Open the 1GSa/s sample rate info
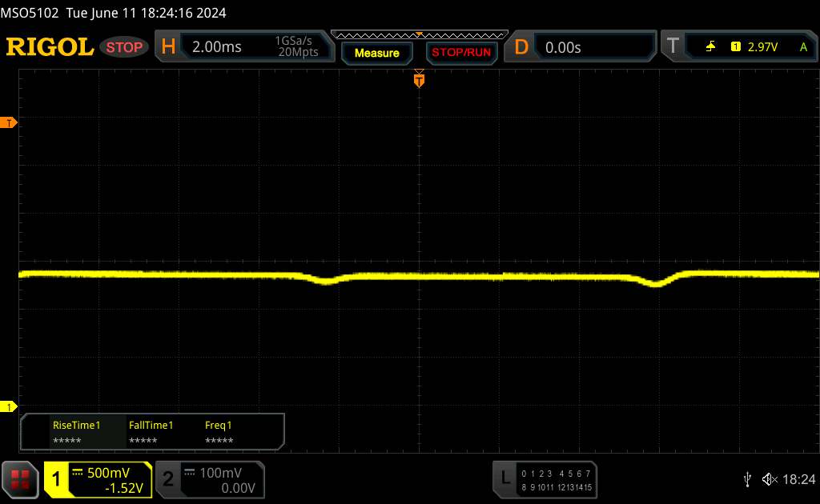The width and height of the screenshot is (820, 504). 293,41
